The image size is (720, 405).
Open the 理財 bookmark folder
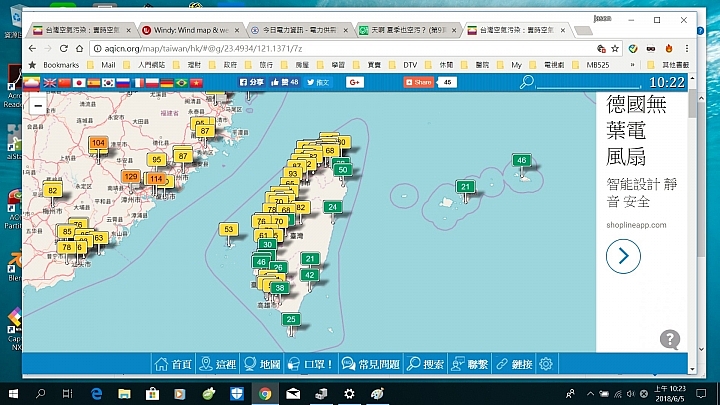point(189,65)
